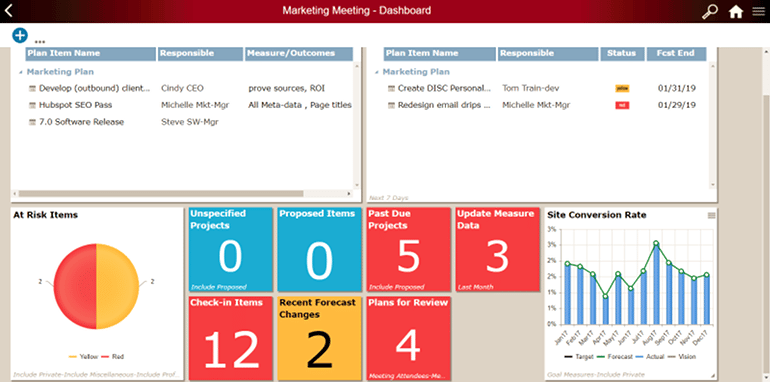Click plan icon beside Hubspot SEO Pass
Image resolution: width=770 pixels, height=382 pixels.
pos(33,105)
